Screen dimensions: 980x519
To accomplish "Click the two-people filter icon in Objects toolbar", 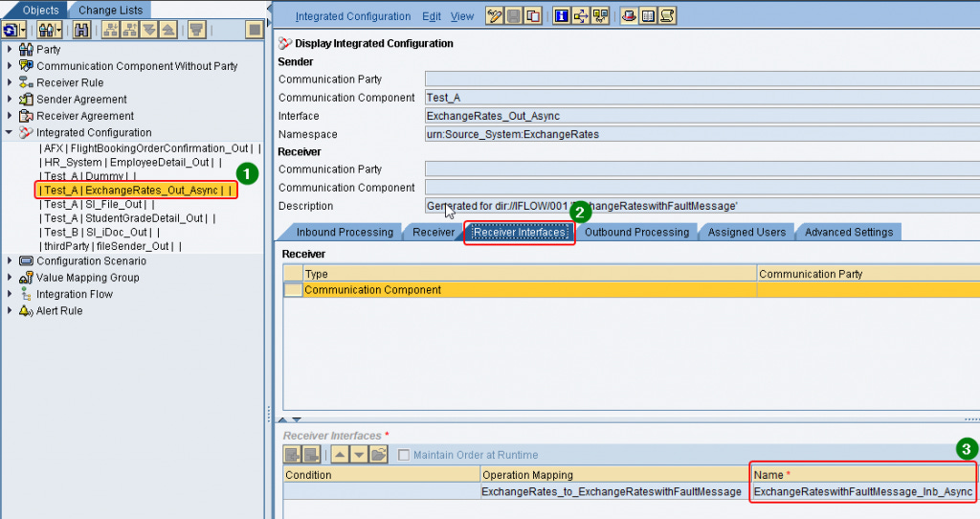I will pyautogui.click(x=46, y=30).
